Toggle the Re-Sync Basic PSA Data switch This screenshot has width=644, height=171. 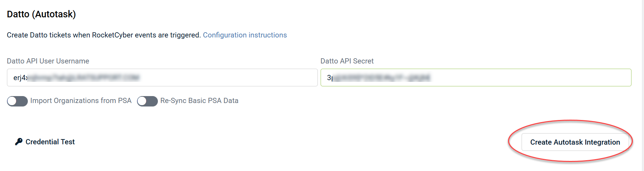tap(147, 101)
